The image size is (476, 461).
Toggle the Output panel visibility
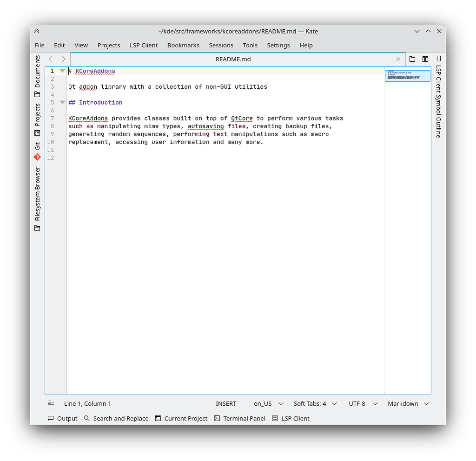coord(62,418)
